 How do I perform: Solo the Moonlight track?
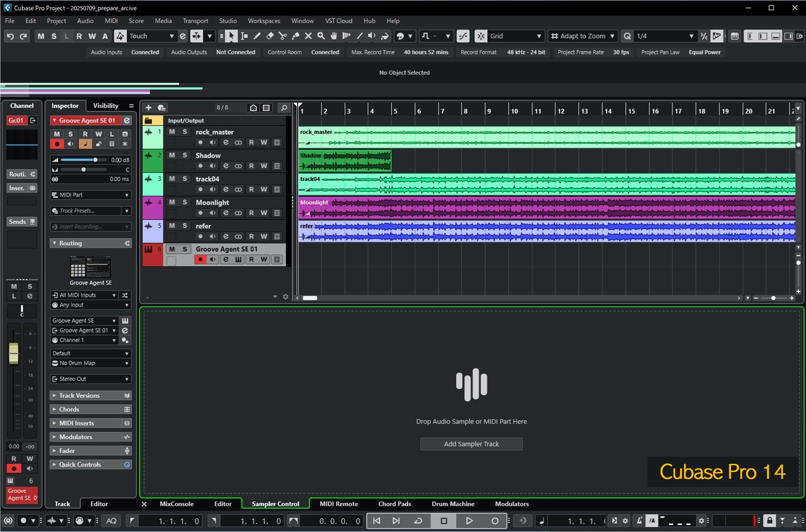click(184, 202)
